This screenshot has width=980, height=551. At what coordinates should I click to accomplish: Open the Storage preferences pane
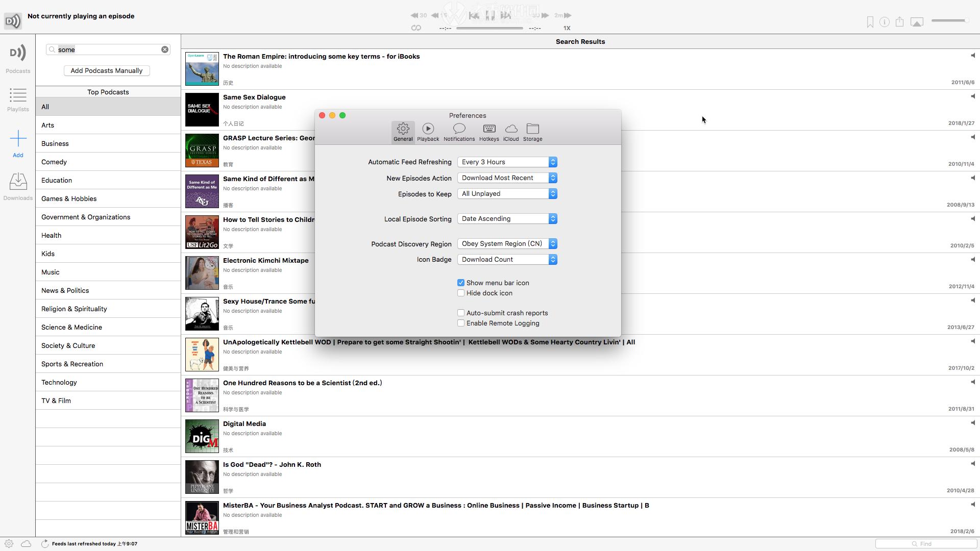tap(532, 132)
